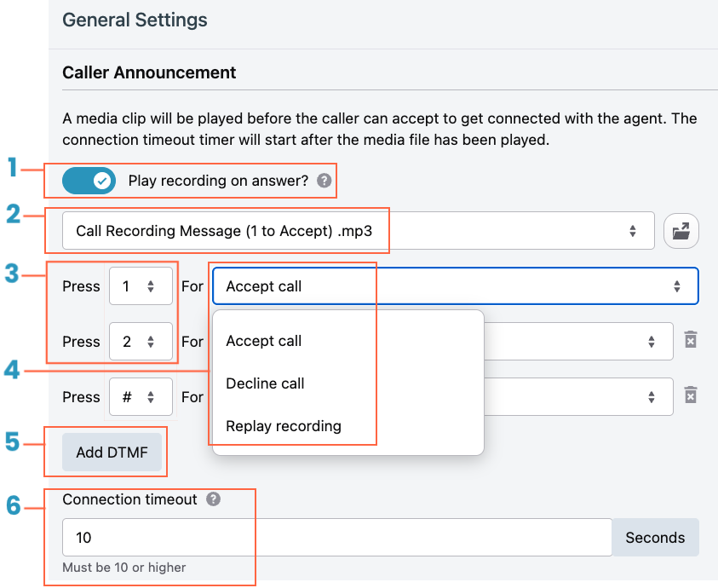Open the action dropdown for Press # row
This screenshot has height=588, width=718.
(x=578, y=397)
